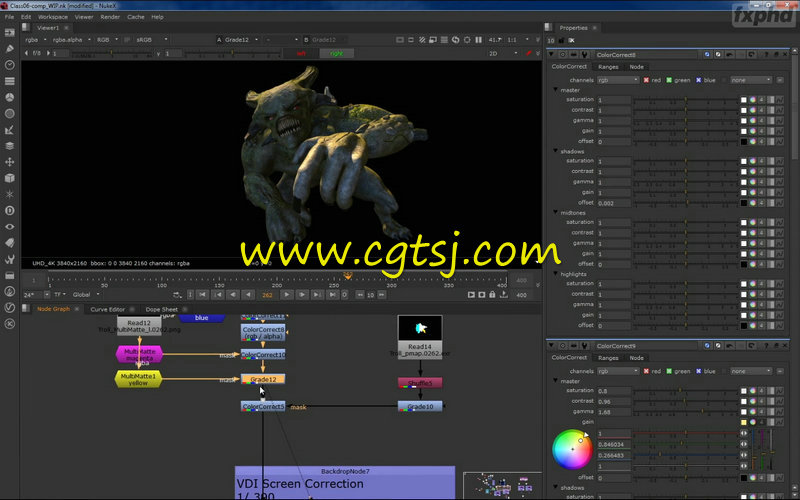Click play forward in the viewer timeline
800x500 pixels.
(287, 294)
